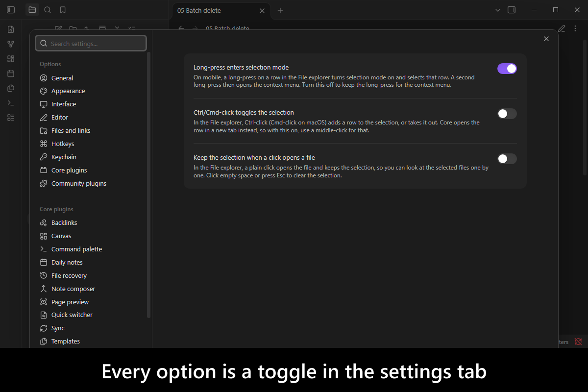
Task: Click the description starting "In the File explorer, a plain click"
Action: tap(341, 171)
